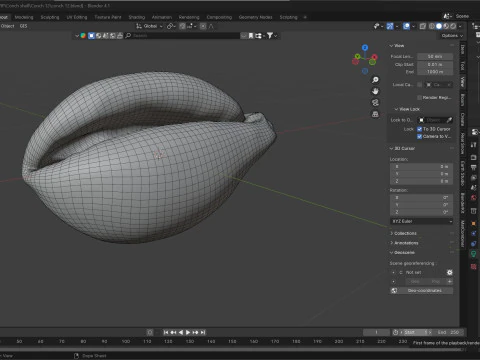Viewport: 480px width, 360px height.
Task: Select material preview shading
Action: [x=446, y=26]
